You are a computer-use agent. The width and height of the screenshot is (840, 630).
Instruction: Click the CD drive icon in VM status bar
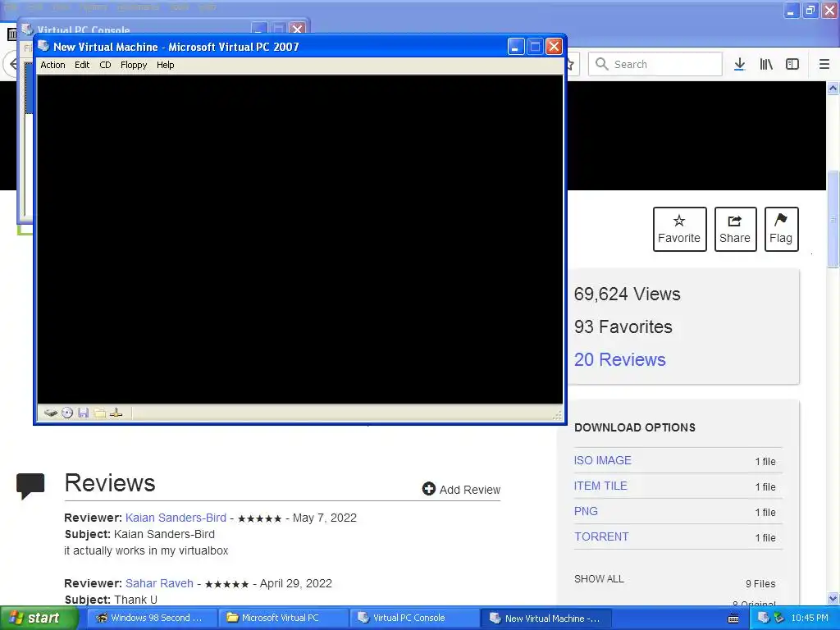pyautogui.click(x=67, y=413)
